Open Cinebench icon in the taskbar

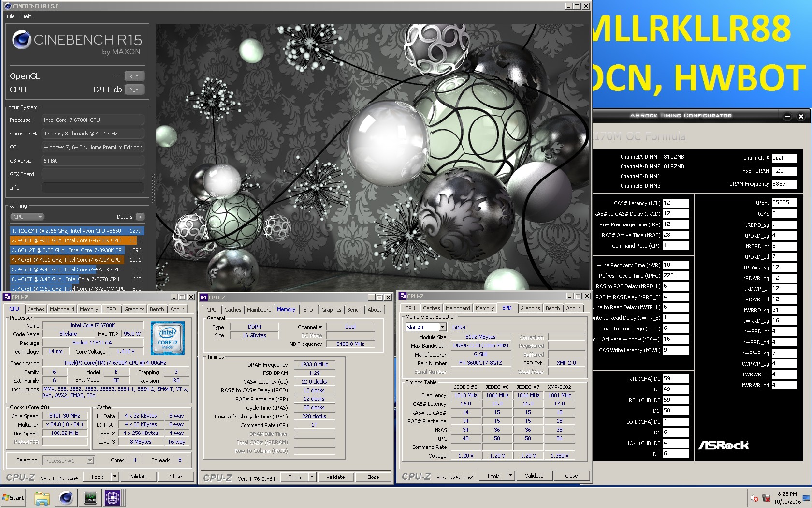(x=66, y=497)
